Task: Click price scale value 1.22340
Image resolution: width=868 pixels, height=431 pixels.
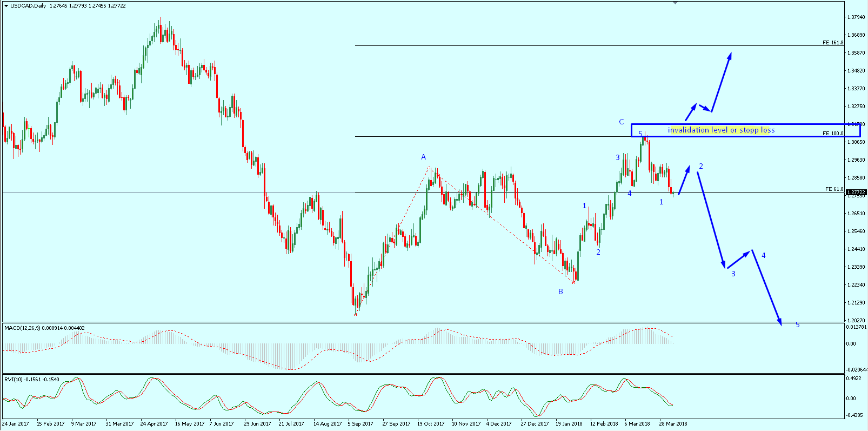Action: pos(856,285)
